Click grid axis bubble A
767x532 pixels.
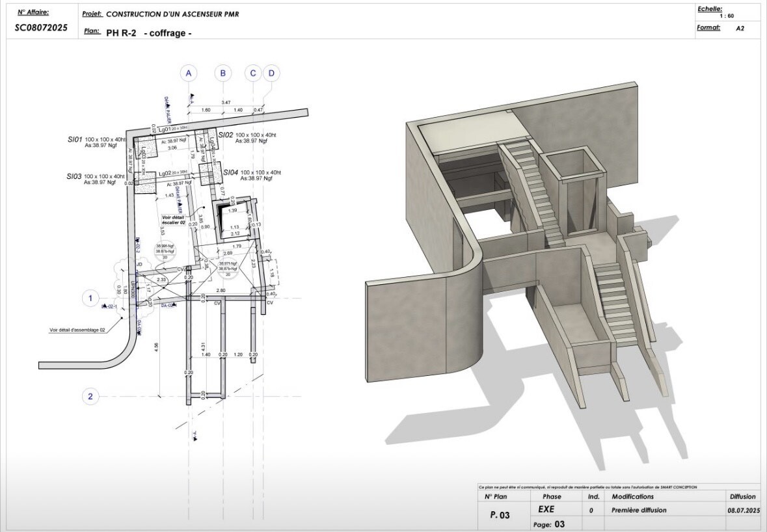coord(189,73)
